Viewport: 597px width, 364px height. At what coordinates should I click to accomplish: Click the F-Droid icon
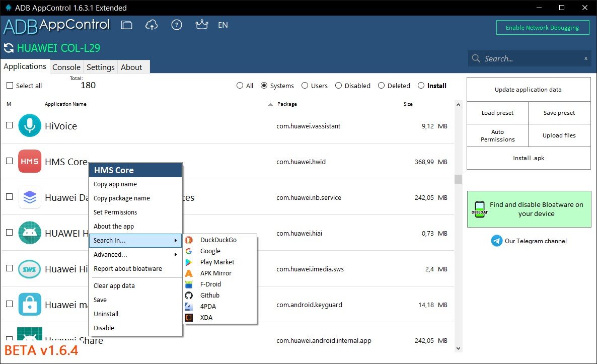pos(189,284)
